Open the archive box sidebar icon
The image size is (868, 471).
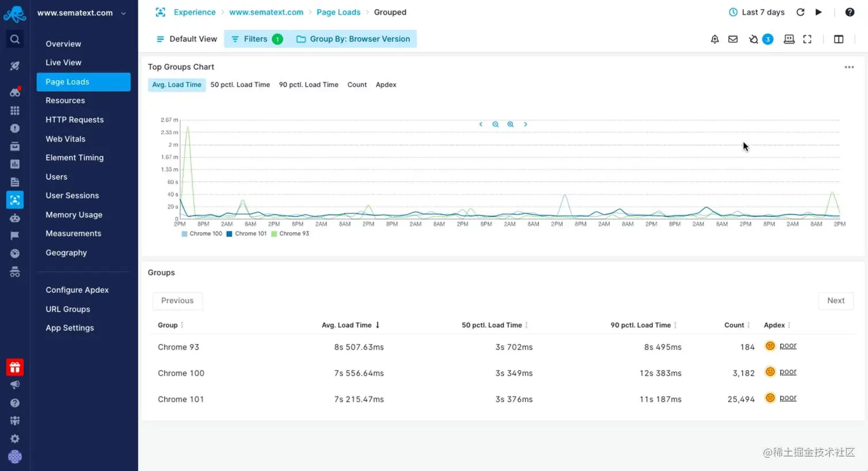click(15, 146)
